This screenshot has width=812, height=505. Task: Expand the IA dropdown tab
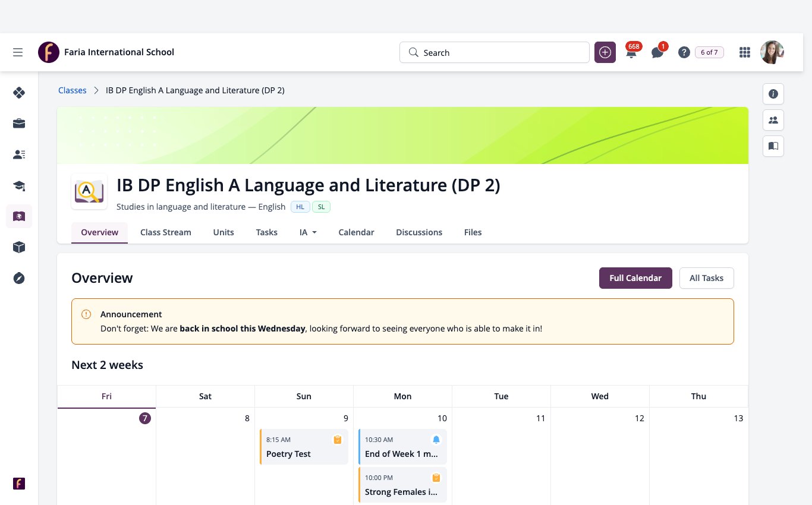click(308, 232)
